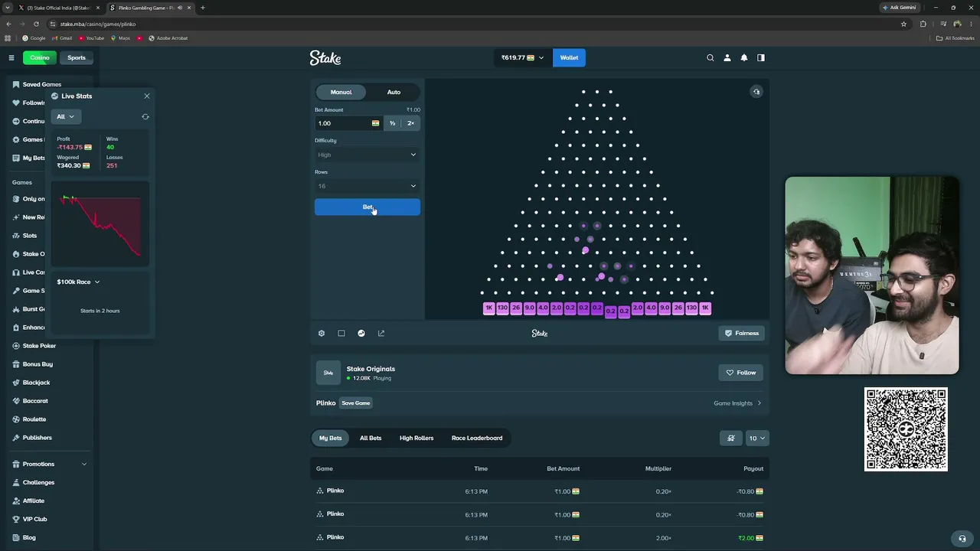Open a new browser tab
The height and width of the screenshot is (551, 980).
[x=203, y=8]
